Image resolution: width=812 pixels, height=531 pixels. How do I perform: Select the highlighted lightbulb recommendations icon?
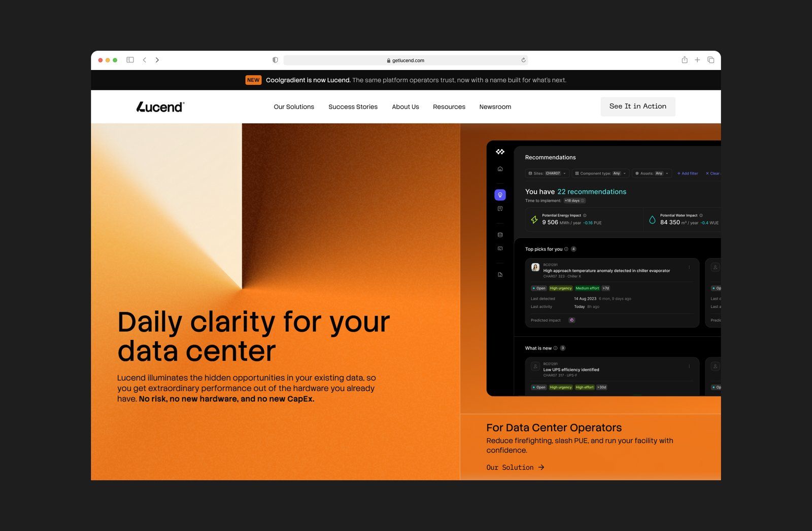[500, 195]
